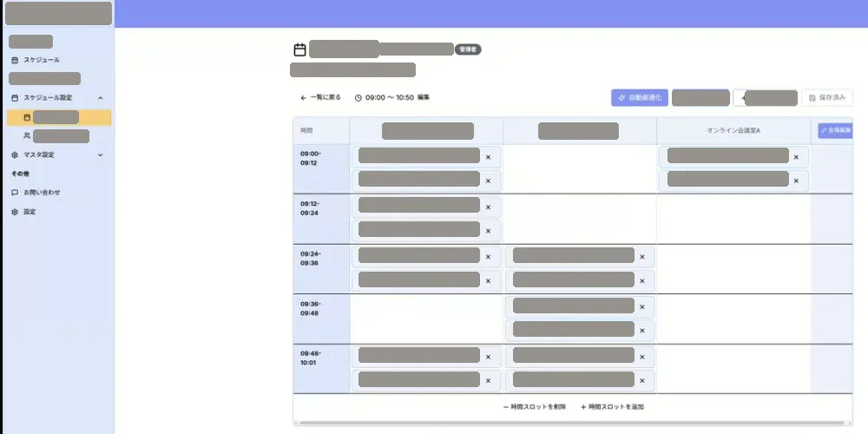868x434 pixels.
Task: Click calendar icon beside スケジュール sidebar entry
Action: pyautogui.click(x=15, y=60)
